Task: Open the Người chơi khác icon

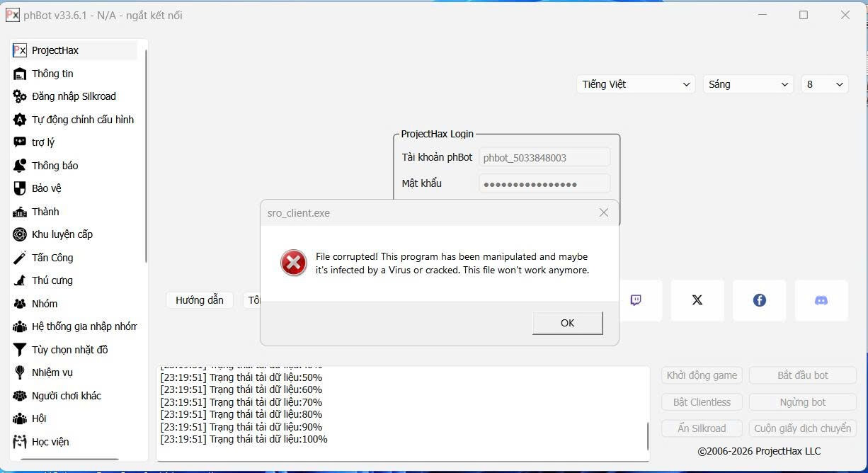Action: coord(20,396)
